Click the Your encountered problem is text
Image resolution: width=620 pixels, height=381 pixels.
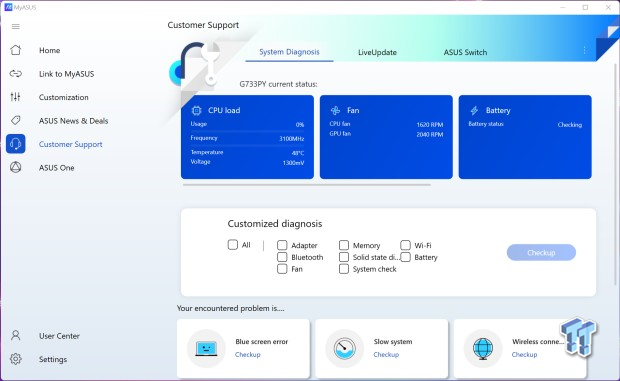(x=231, y=308)
